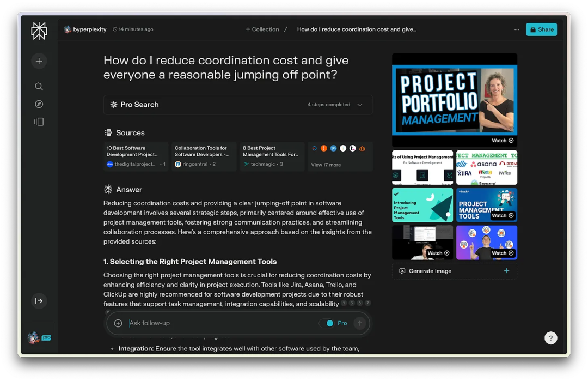The height and width of the screenshot is (381, 588).
Task: Toggle the Pro switch off
Action: (327, 323)
